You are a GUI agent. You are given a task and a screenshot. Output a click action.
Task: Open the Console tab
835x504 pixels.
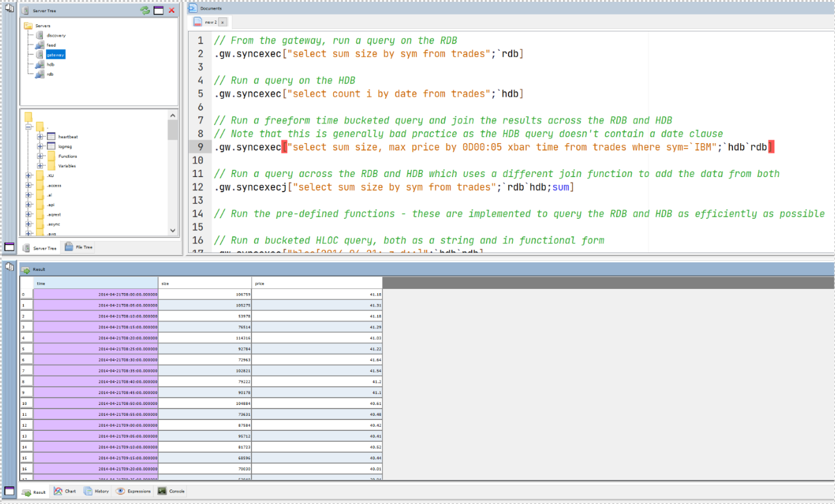pos(171,491)
